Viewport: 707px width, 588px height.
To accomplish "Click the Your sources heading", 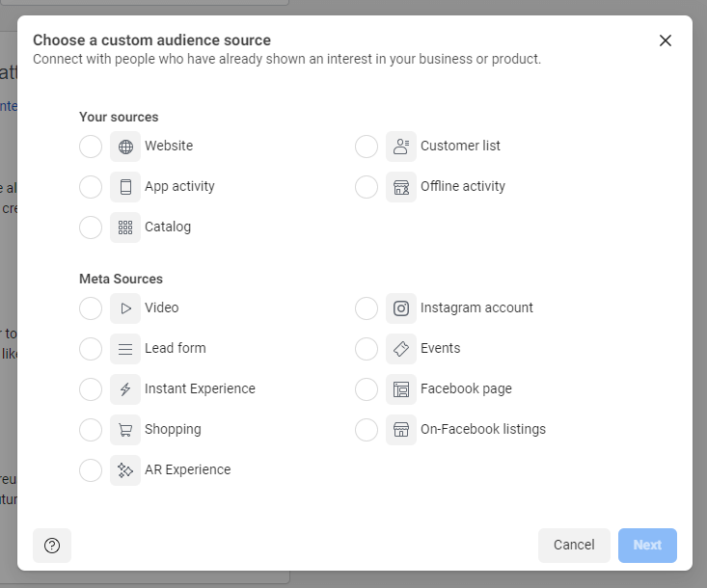I will (x=119, y=118).
